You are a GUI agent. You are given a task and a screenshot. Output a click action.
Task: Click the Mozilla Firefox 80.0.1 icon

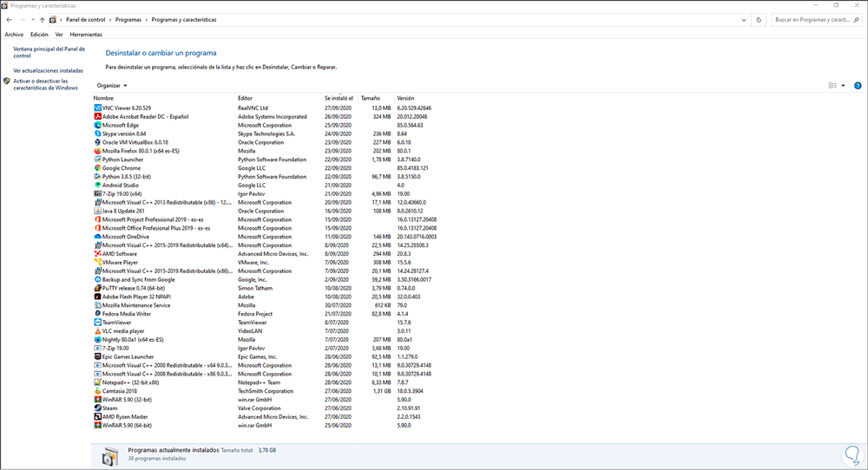(x=98, y=151)
